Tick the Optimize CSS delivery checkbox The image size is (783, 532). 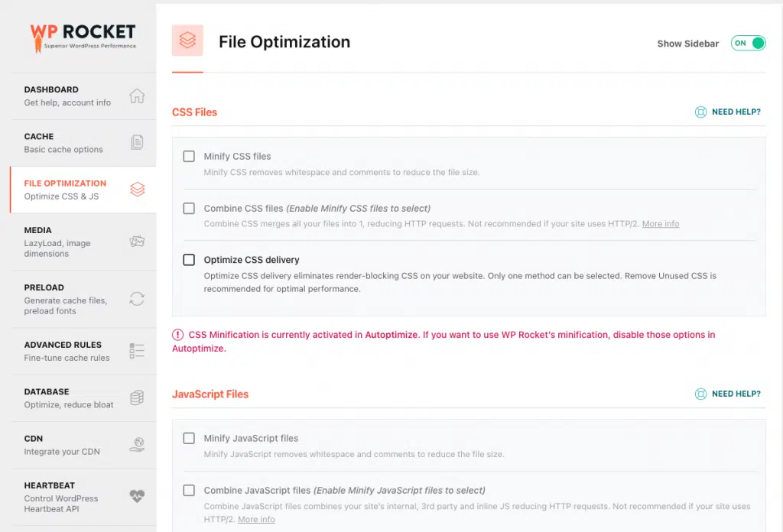pos(189,260)
